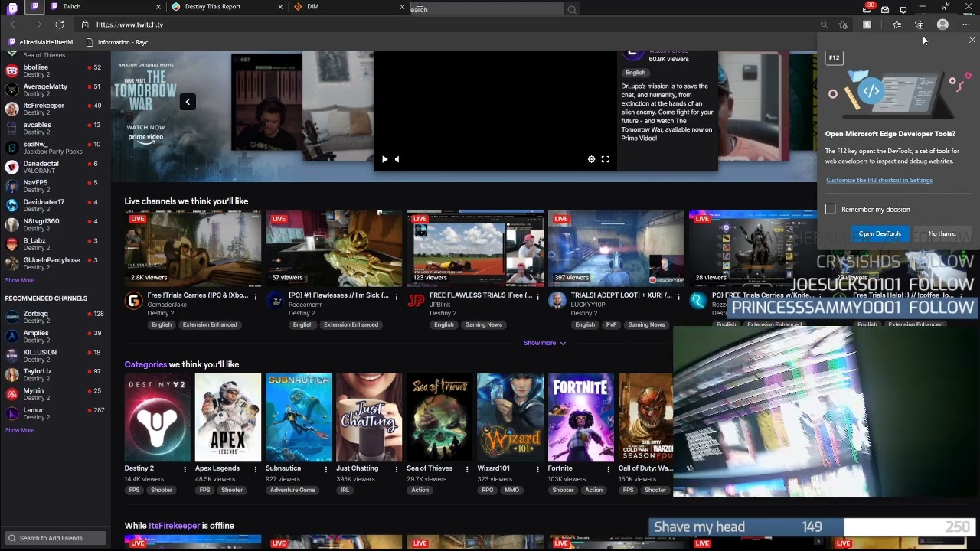This screenshot has height=551, width=980.
Task: Click English tag under GernaderJake stream
Action: point(162,324)
